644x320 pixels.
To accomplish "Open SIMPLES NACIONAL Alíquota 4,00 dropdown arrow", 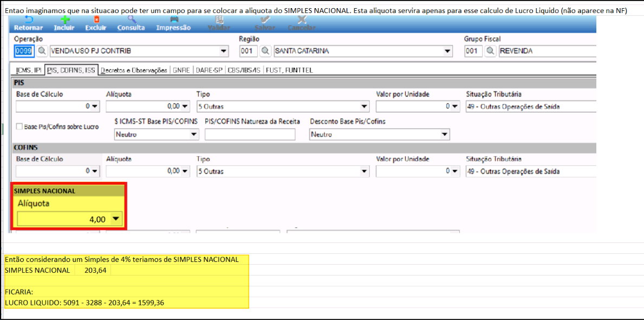I will [116, 219].
